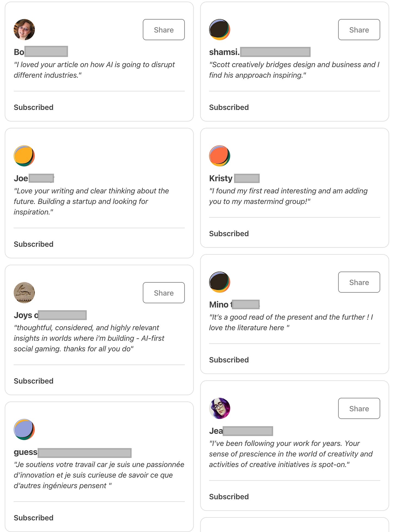Screen dimensions: 396x532
Task: Select Mino's dark orb avatar
Action: [219, 282]
